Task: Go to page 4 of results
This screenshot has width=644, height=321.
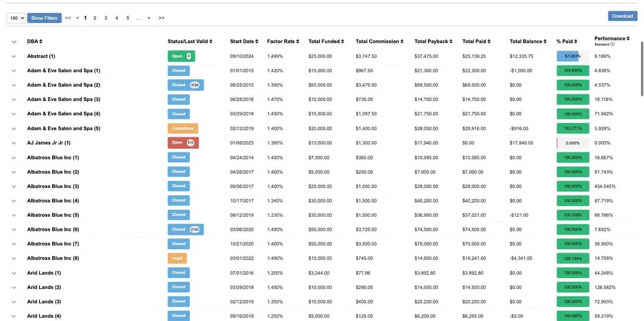Action: [x=117, y=18]
